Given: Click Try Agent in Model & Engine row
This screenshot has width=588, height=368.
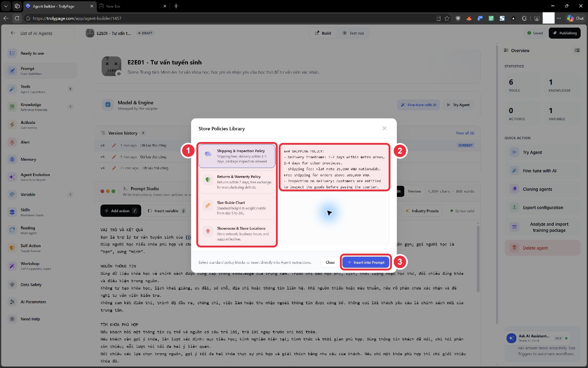Looking at the screenshot, I should pyautogui.click(x=458, y=105).
